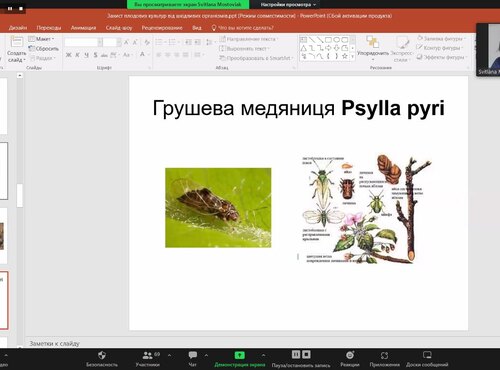This screenshot has height=370, width=500.
Task: Open Заливка фигуры (Shape fill) color menu
Action: click(441, 39)
